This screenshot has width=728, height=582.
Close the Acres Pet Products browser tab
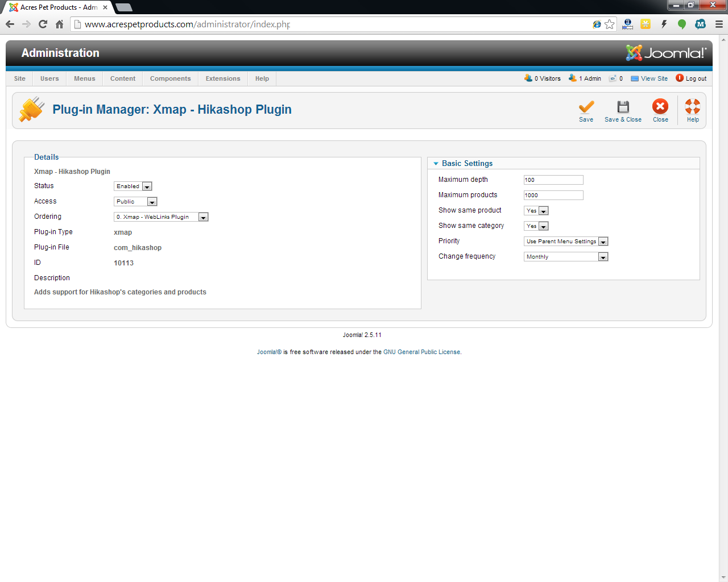point(105,7)
